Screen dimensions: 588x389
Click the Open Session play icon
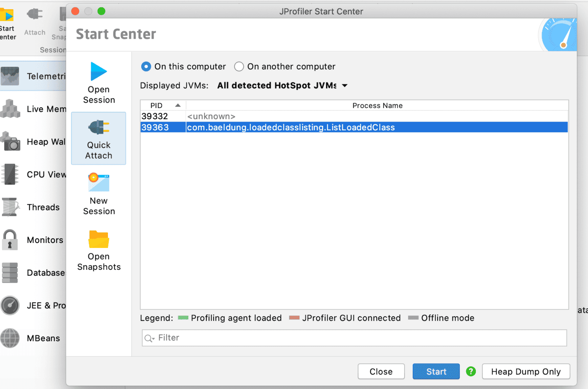[x=98, y=71]
